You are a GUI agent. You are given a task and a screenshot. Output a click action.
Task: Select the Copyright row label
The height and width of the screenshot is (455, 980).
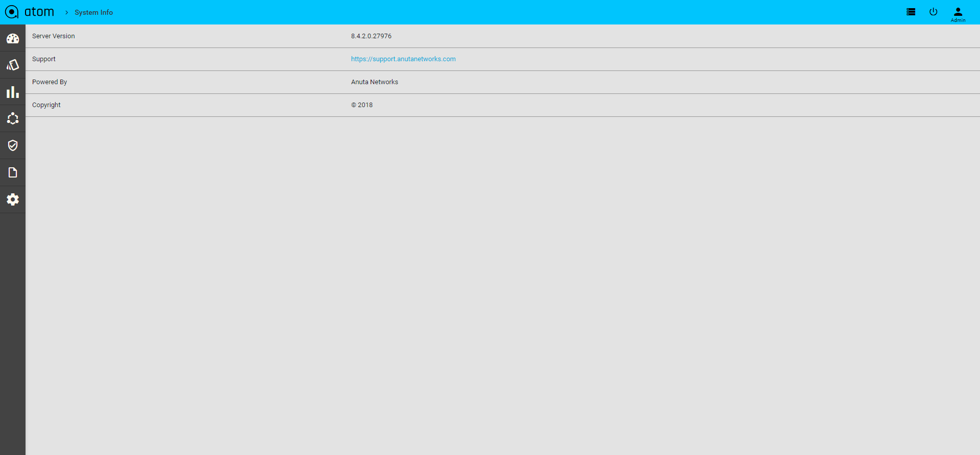[x=46, y=105]
